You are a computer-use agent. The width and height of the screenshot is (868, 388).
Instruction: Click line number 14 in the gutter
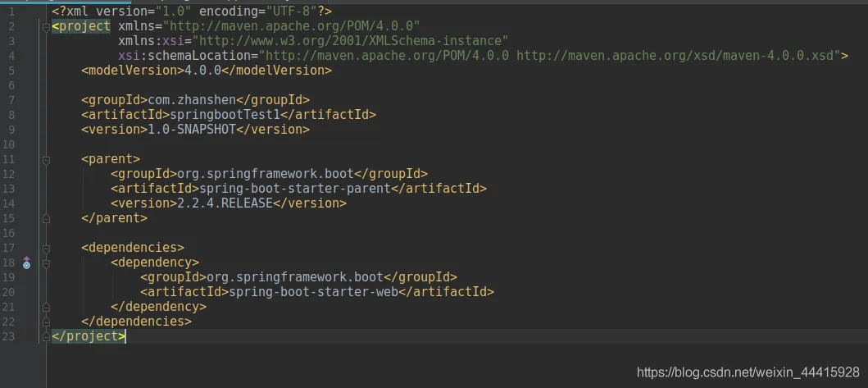[x=10, y=203]
